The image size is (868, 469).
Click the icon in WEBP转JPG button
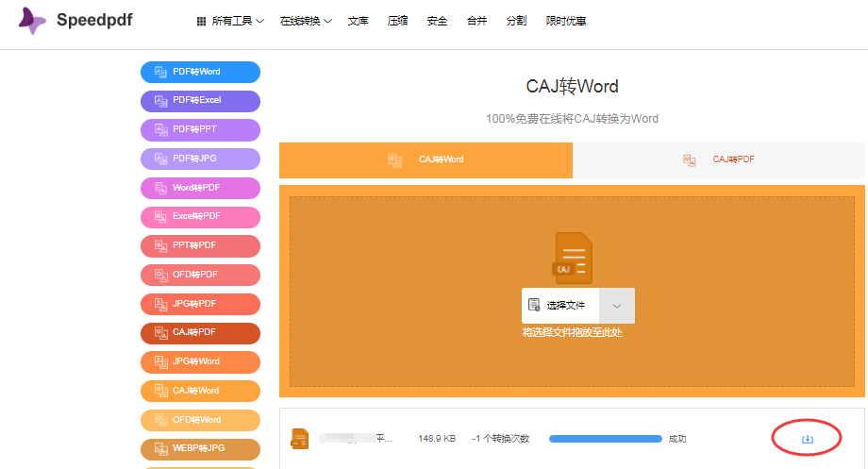(x=160, y=449)
